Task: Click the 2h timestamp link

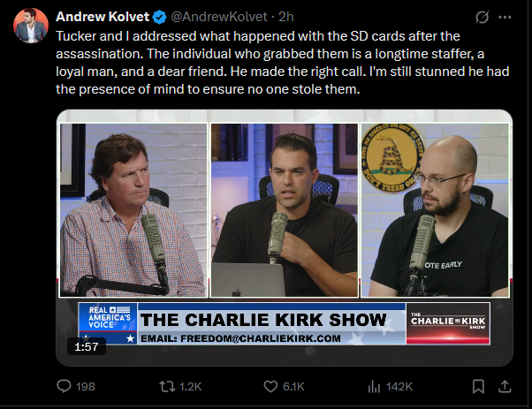Action: tap(286, 17)
